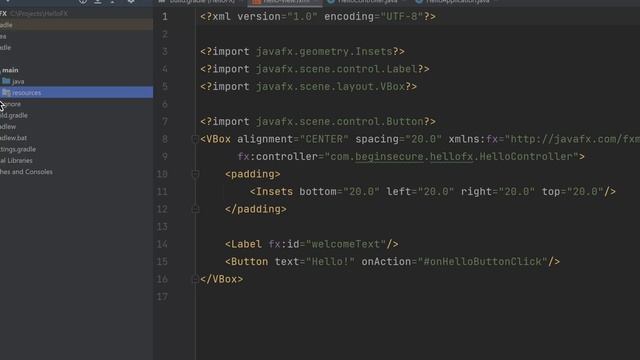This screenshot has height=360, width=640.
Task: Click the HelloController class reference in fx:controller
Action: click(x=526, y=157)
